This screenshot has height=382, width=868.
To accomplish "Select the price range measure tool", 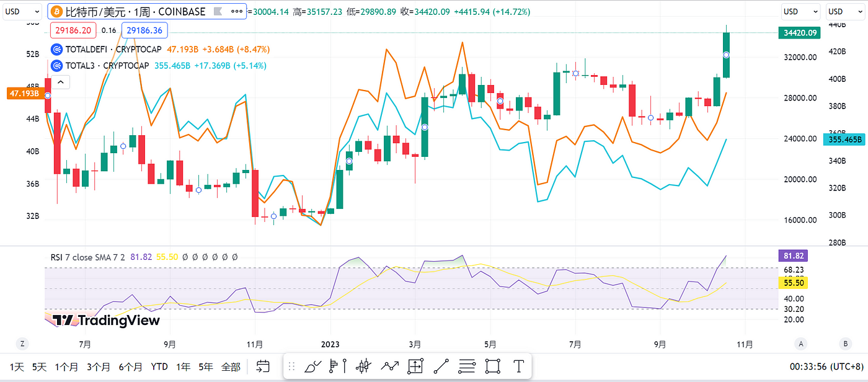I will click(x=415, y=366).
